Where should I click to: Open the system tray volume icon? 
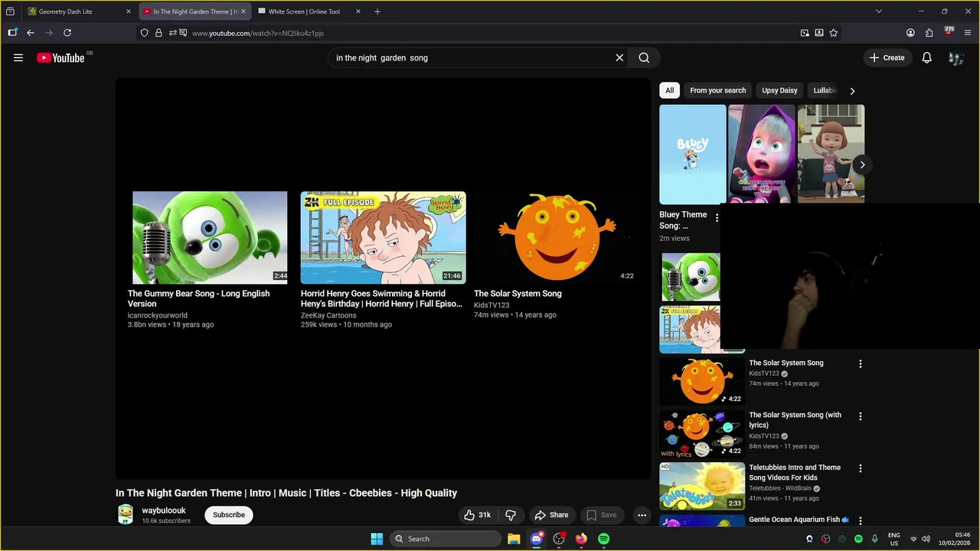coord(926,539)
